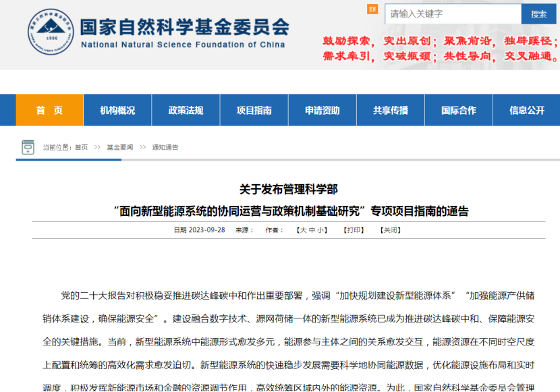Open the 政策法规 navigation menu
This screenshot has height=392, width=560.
tap(186, 110)
